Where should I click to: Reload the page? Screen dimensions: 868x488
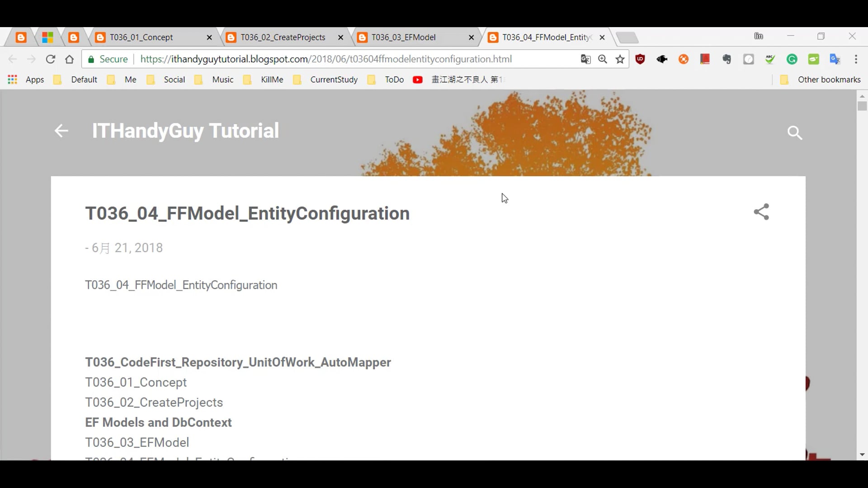click(51, 59)
